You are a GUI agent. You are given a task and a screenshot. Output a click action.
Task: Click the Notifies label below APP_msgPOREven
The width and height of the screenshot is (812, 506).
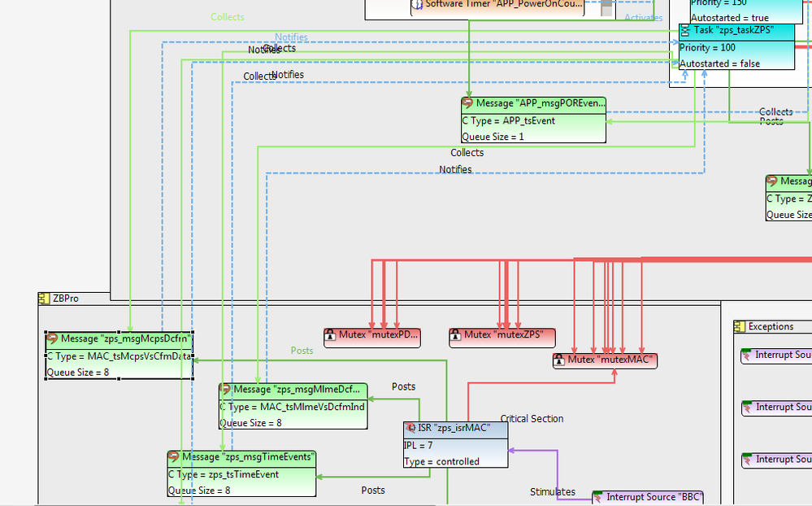pyautogui.click(x=455, y=169)
